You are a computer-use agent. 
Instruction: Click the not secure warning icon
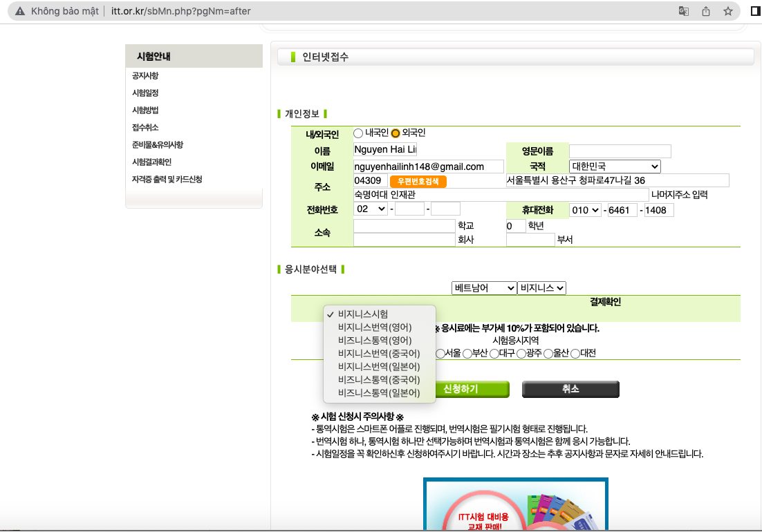[19, 11]
